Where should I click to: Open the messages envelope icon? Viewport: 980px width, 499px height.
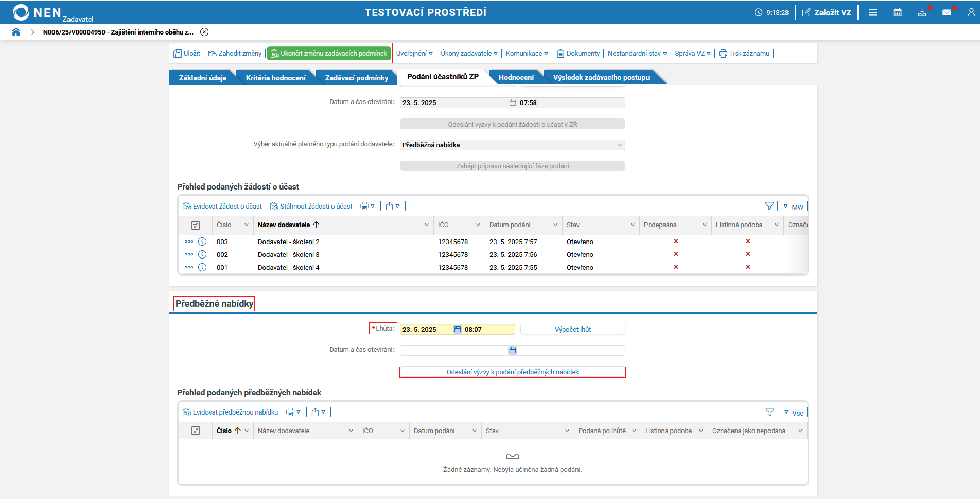click(947, 12)
